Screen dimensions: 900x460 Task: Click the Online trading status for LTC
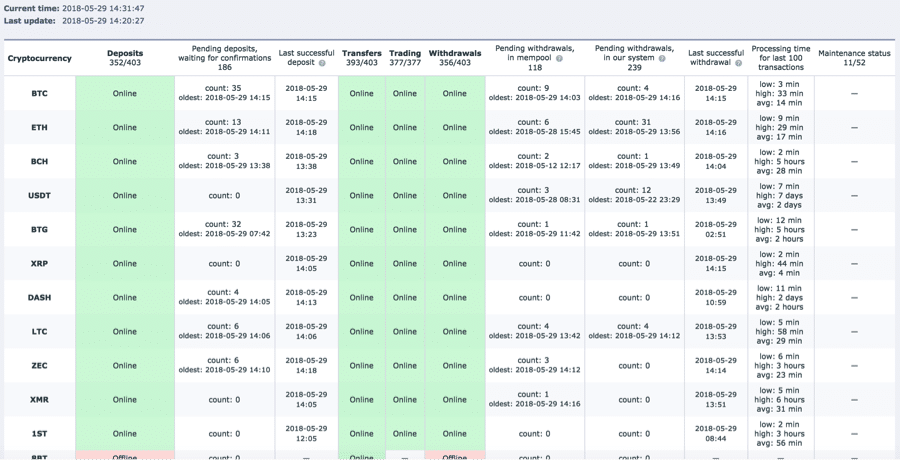tap(405, 332)
